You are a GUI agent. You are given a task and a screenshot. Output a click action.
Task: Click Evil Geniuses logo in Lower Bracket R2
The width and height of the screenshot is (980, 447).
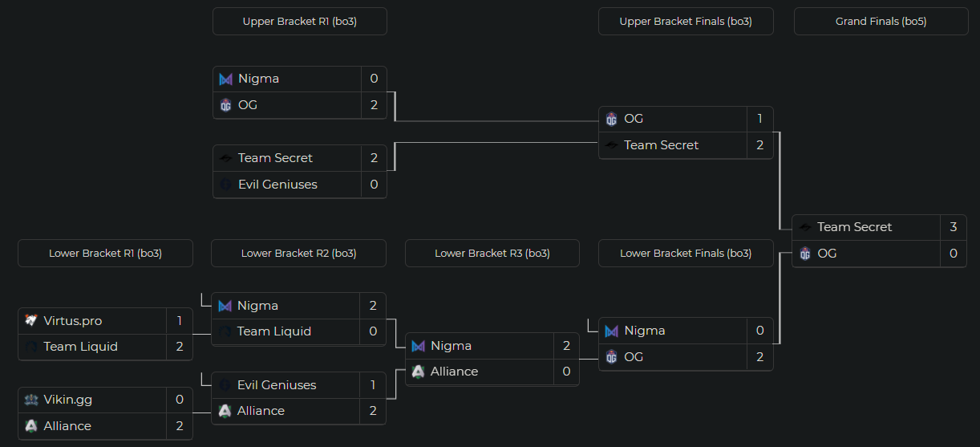(x=225, y=385)
